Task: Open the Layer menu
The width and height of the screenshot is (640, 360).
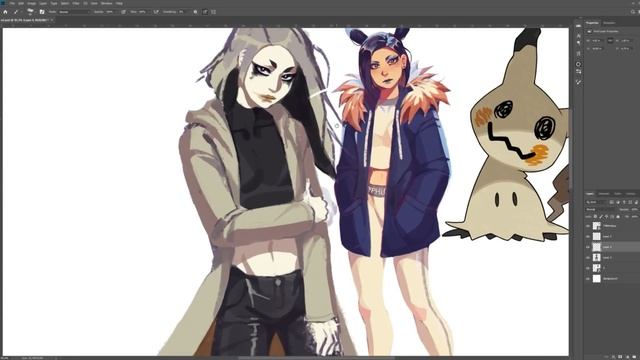Action: (43, 3)
